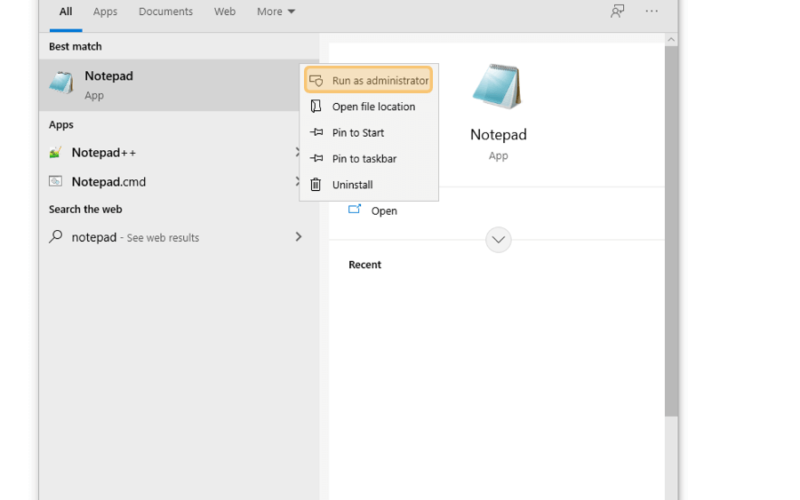Click the feedback person icon
Screen dimensions: 800x500
617,11
